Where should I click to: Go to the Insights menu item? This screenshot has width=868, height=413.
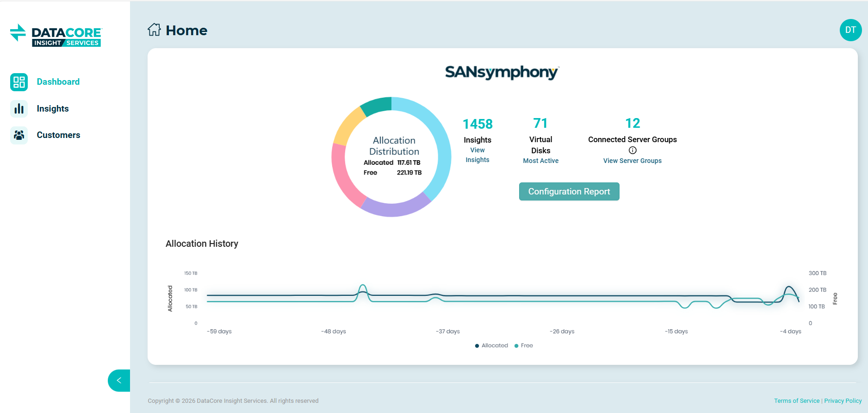[53, 109]
